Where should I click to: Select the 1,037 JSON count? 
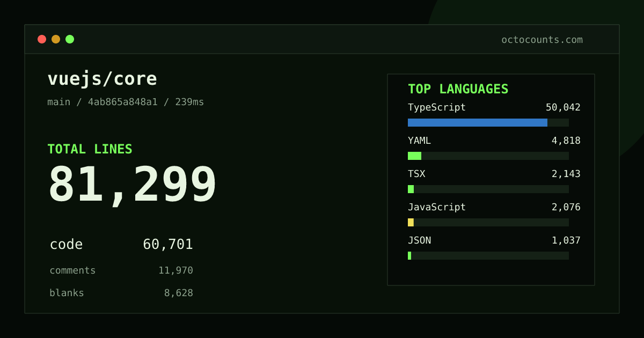pos(566,240)
